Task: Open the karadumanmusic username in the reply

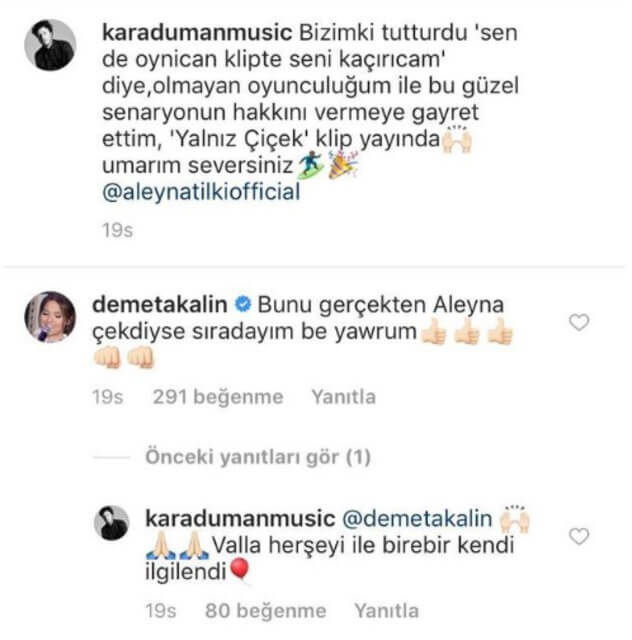Action: pyautogui.click(x=240, y=519)
